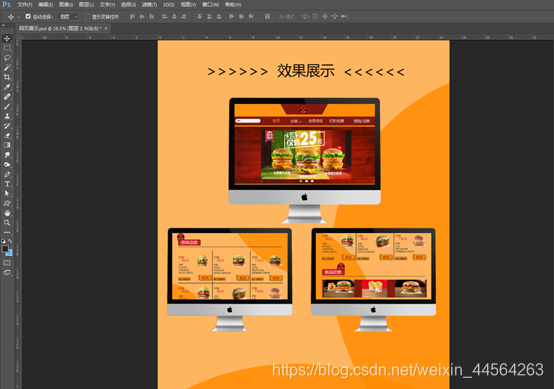Open the Select menu
Viewport: 554px width, 389px height.
tap(128, 5)
